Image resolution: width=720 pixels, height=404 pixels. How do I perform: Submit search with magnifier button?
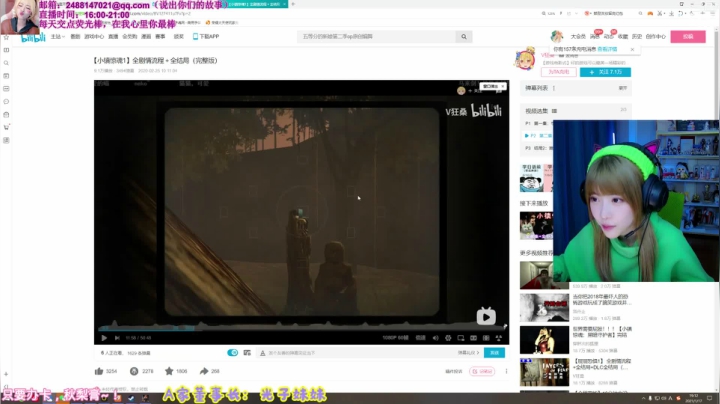pyautogui.click(x=464, y=36)
